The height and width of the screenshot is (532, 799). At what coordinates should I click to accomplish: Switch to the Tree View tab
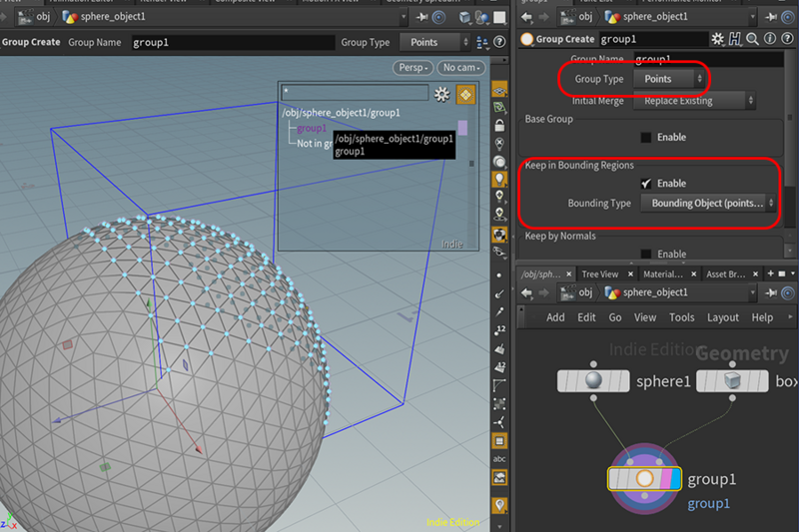[x=600, y=274]
